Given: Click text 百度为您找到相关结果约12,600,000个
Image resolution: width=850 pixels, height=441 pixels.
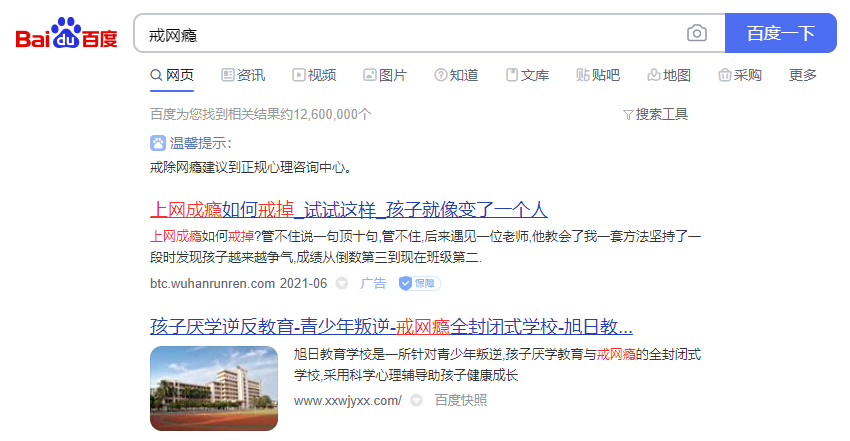Looking at the screenshot, I should [261, 114].
